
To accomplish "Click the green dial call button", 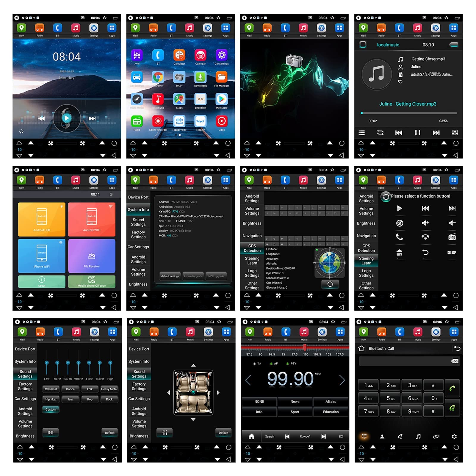I will tap(452, 388).
